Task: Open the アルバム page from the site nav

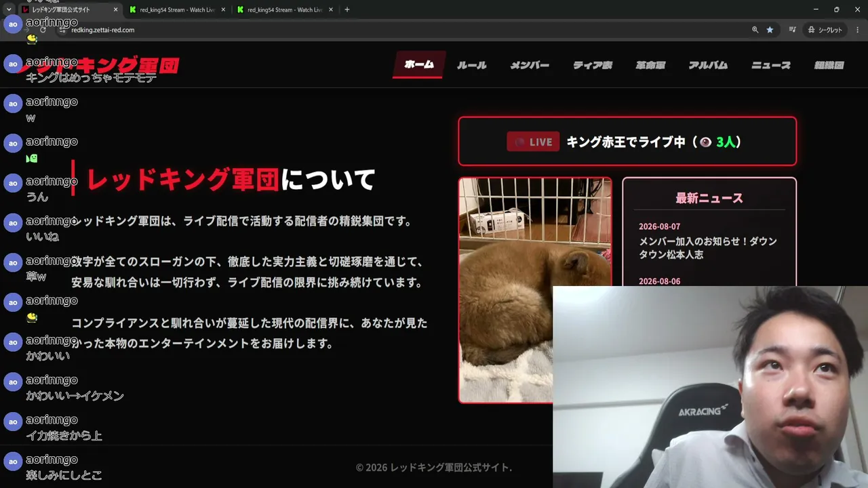Action: pyautogui.click(x=708, y=65)
